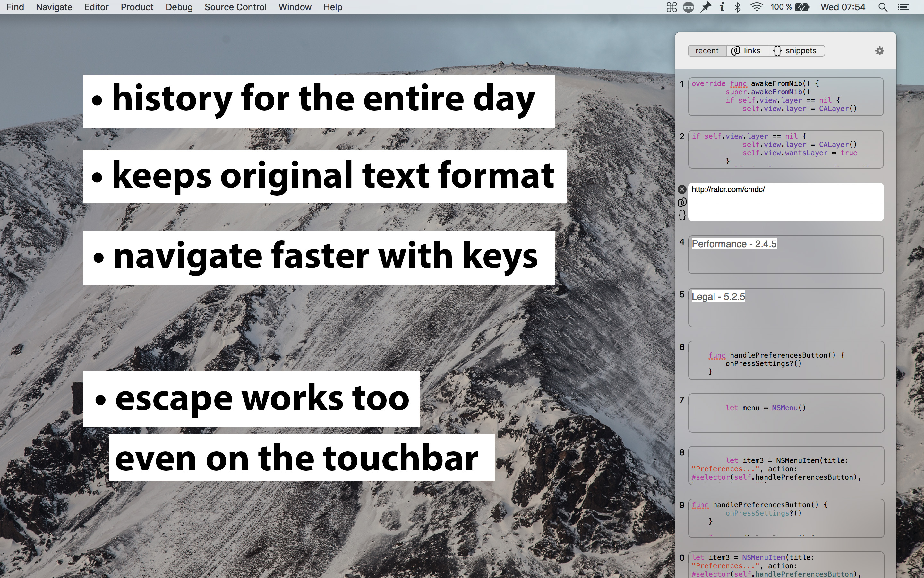Select clip 4 Performance - 2.4.5
Image resolution: width=924 pixels, height=578 pixels.
tap(786, 255)
